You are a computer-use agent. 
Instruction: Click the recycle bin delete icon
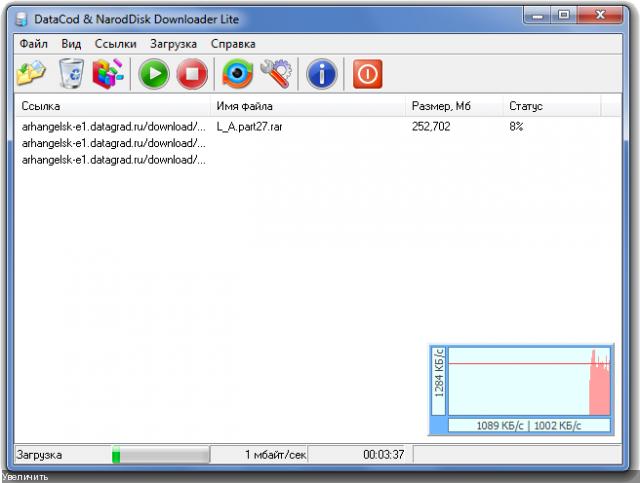(71, 74)
